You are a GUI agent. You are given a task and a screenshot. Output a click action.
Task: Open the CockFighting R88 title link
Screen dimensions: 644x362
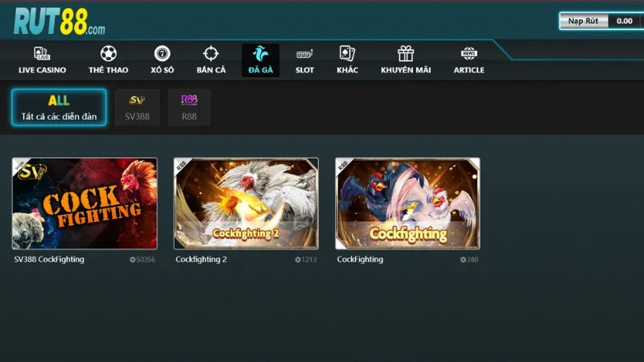[360, 259]
